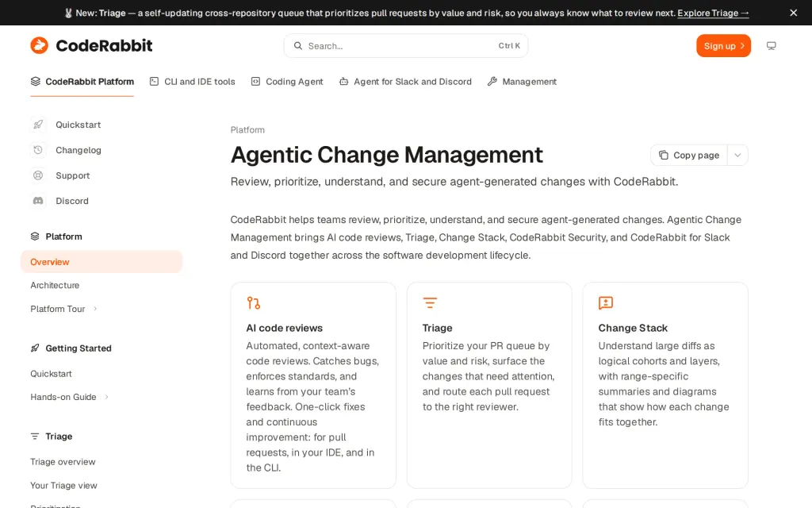812x508 pixels.
Task: Toggle the theme monitor icon
Action: point(771,45)
